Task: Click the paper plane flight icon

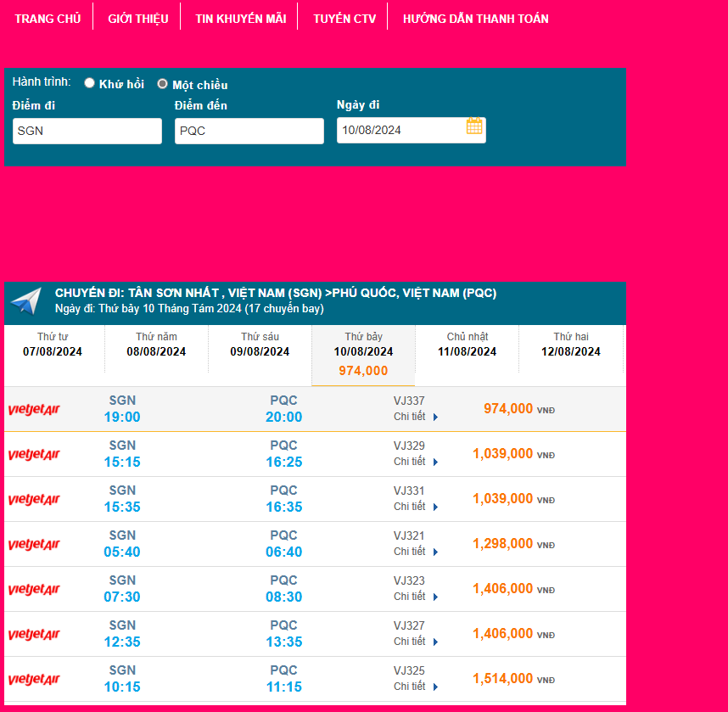Action: point(25,302)
